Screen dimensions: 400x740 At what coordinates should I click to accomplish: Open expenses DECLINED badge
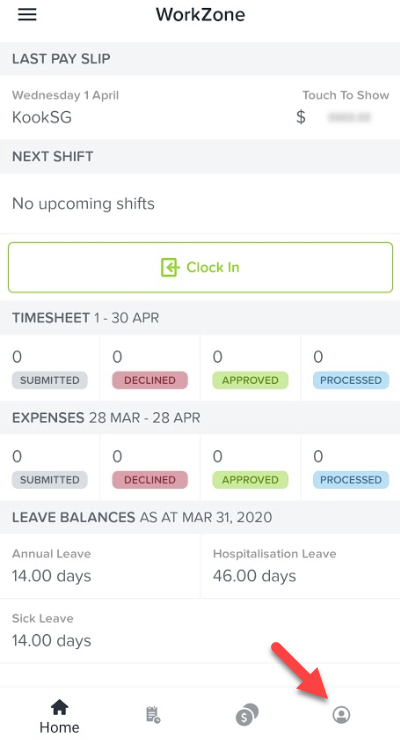coord(150,480)
